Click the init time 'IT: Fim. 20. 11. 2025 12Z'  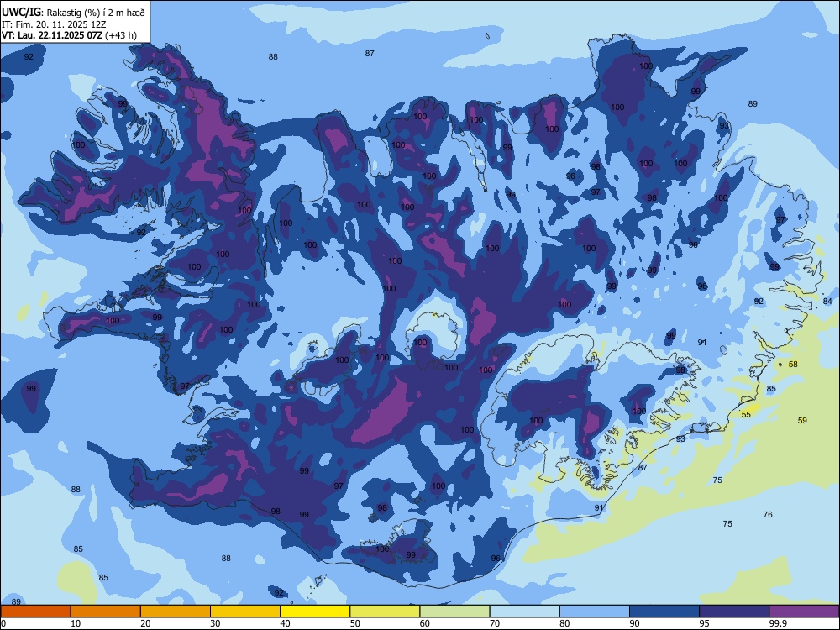54,24
